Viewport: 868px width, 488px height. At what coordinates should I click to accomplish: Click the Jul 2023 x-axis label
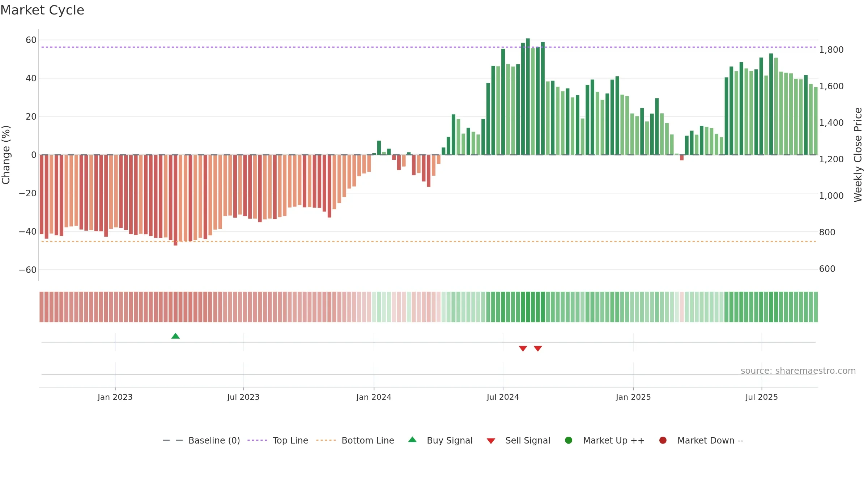pos(243,397)
